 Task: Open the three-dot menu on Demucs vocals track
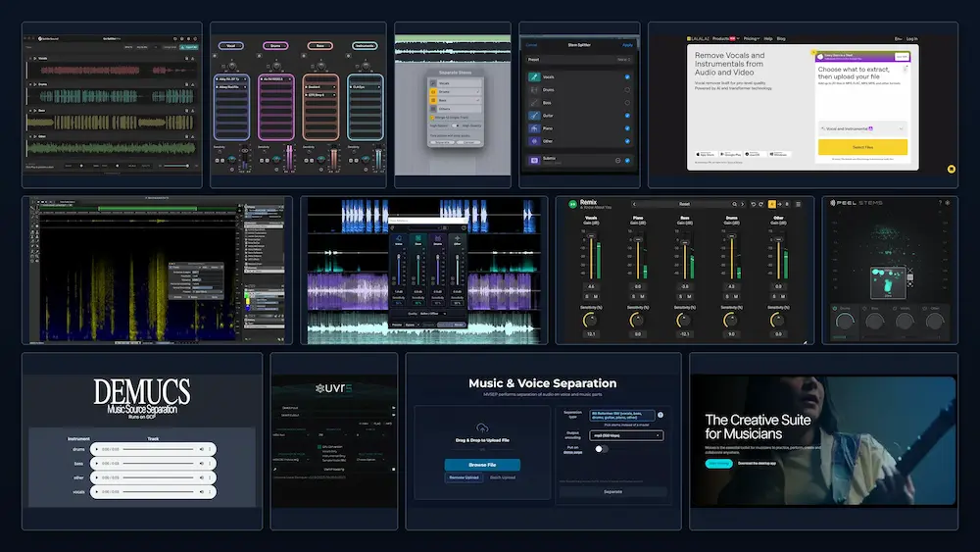point(210,492)
